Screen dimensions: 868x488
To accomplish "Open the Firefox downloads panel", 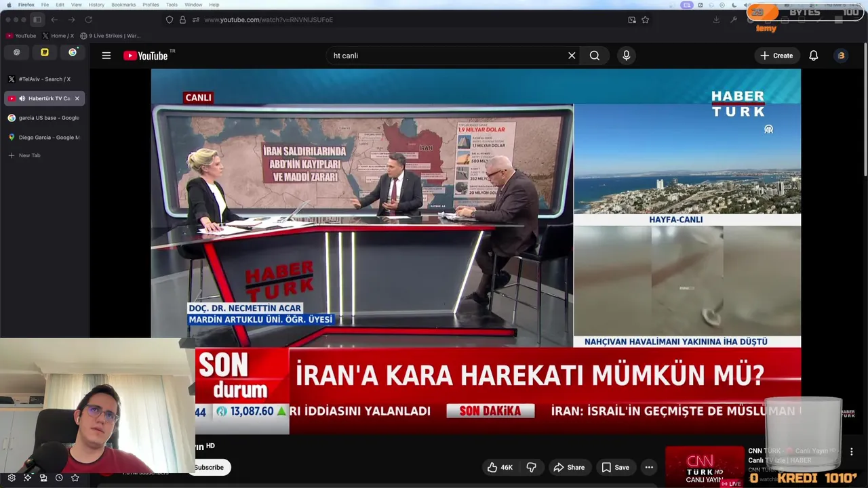I will 716,20.
